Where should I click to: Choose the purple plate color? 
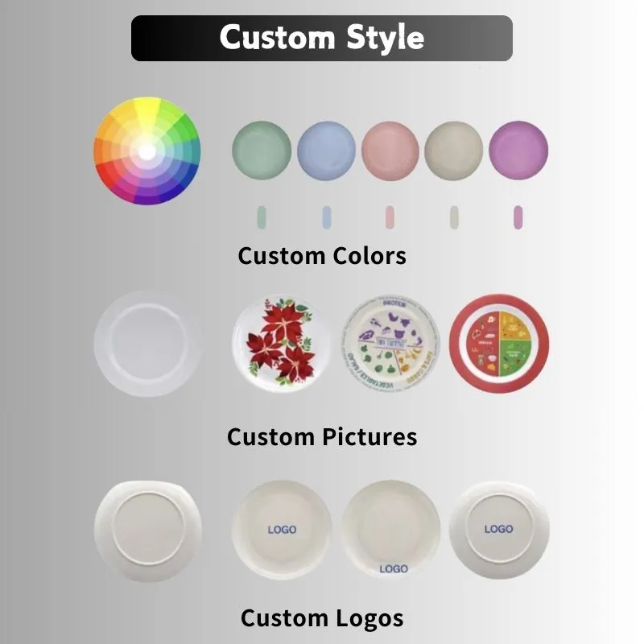[x=518, y=151]
